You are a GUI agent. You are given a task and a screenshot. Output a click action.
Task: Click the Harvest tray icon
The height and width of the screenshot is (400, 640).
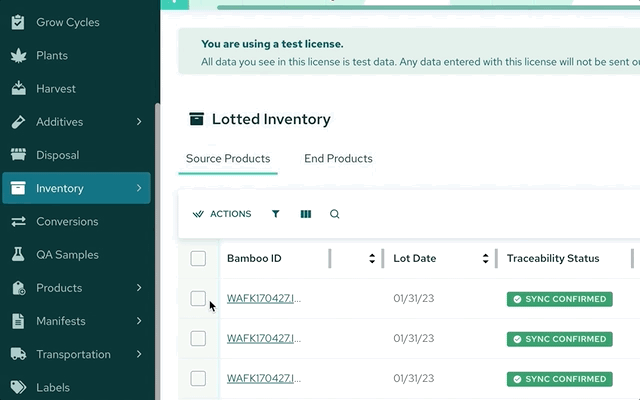(18, 89)
